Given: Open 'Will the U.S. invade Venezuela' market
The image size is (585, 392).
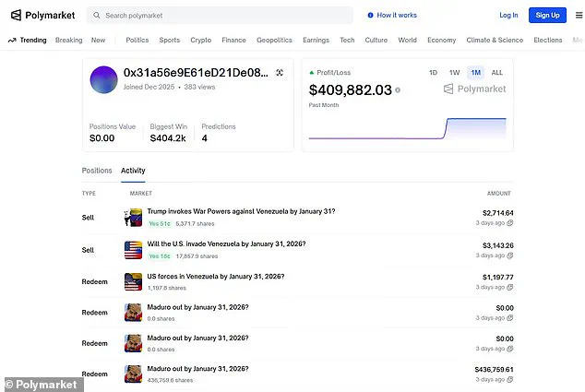Looking at the screenshot, I should tap(226, 244).
